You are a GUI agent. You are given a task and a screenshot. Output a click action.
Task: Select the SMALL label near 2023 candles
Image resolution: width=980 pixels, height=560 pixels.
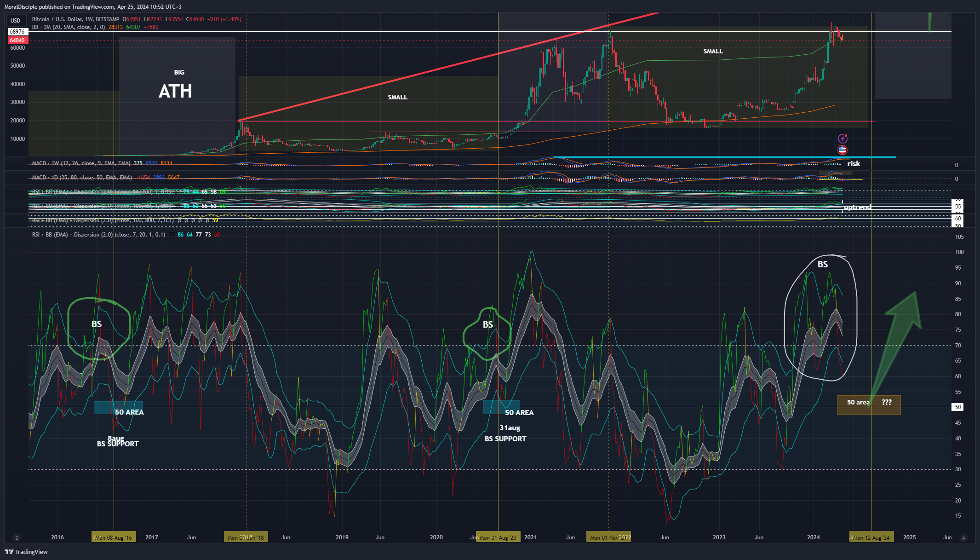click(x=713, y=51)
